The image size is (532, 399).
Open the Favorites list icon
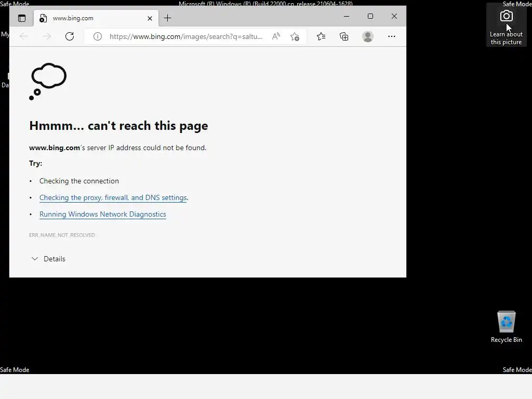coord(321,37)
